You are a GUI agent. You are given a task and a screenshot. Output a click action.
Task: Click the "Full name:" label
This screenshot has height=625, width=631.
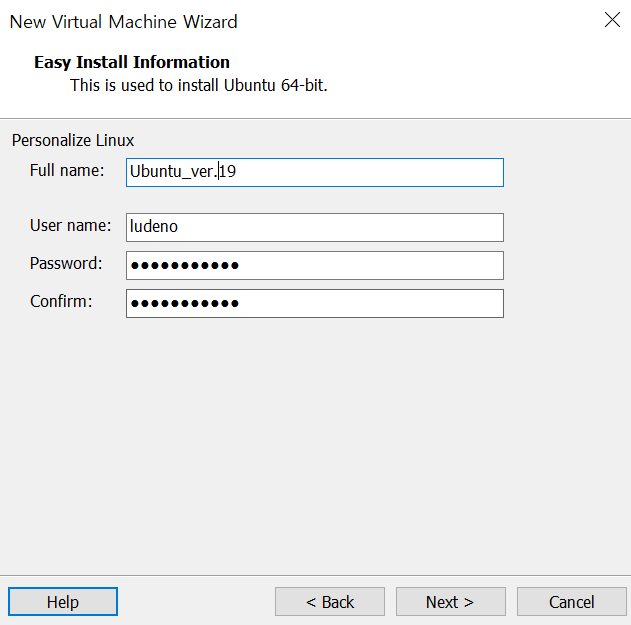pos(67,170)
